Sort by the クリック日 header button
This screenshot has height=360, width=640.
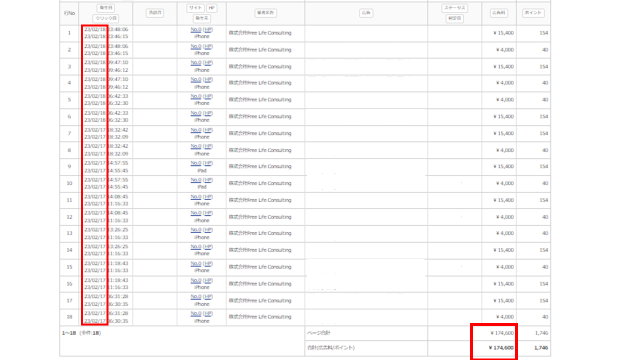(106, 18)
